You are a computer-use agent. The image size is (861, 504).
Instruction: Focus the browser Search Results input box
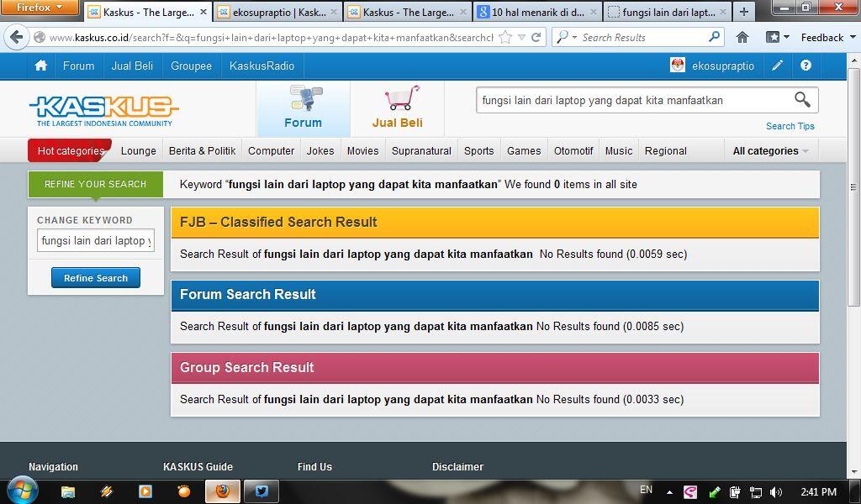(x=642, y=37)
